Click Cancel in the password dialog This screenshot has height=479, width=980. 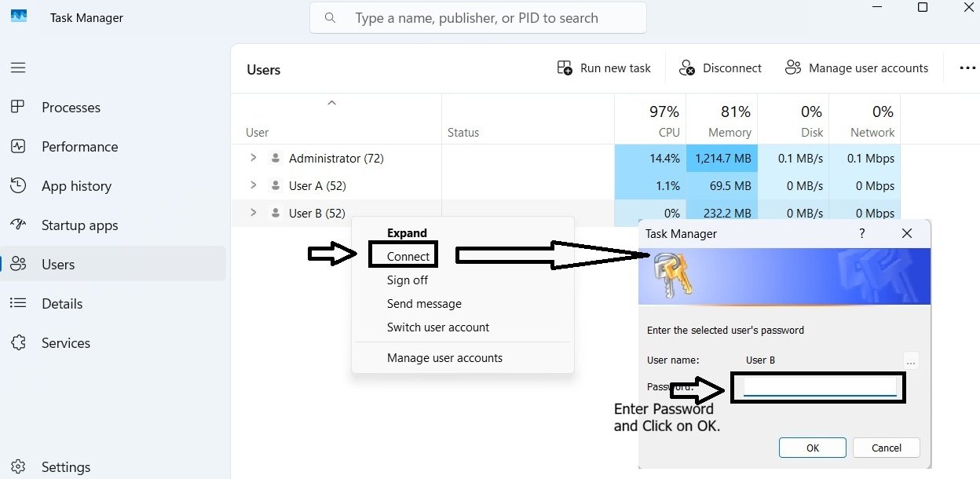pyautogui.click(x=887, y=448)
